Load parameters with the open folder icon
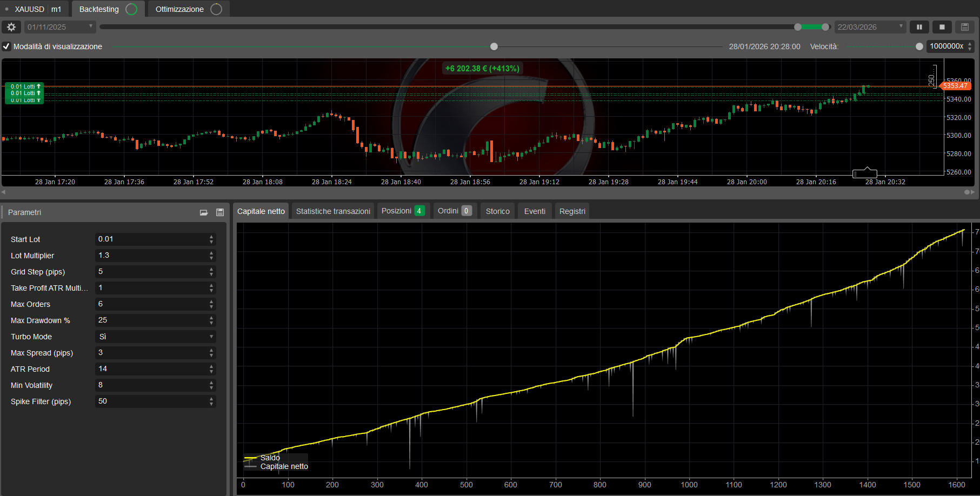 coord(204,212)
